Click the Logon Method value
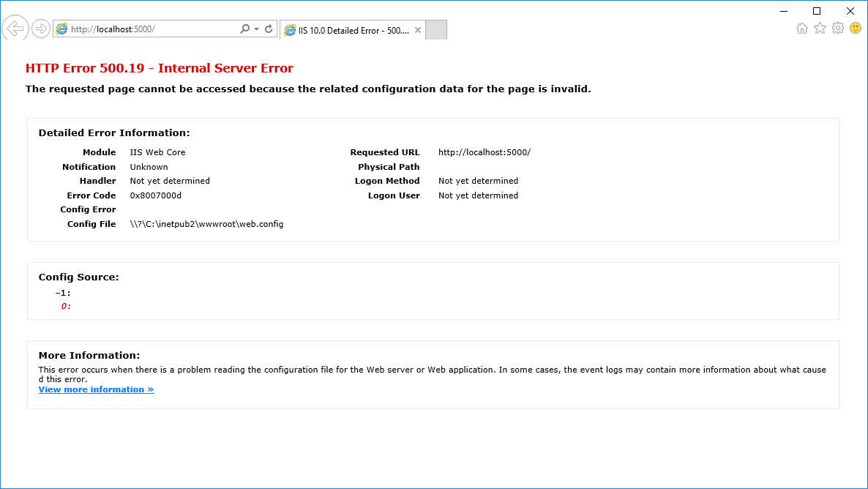The width and height of the screenshot is (868, 489). pyautogui.click(x=479, y=181)
